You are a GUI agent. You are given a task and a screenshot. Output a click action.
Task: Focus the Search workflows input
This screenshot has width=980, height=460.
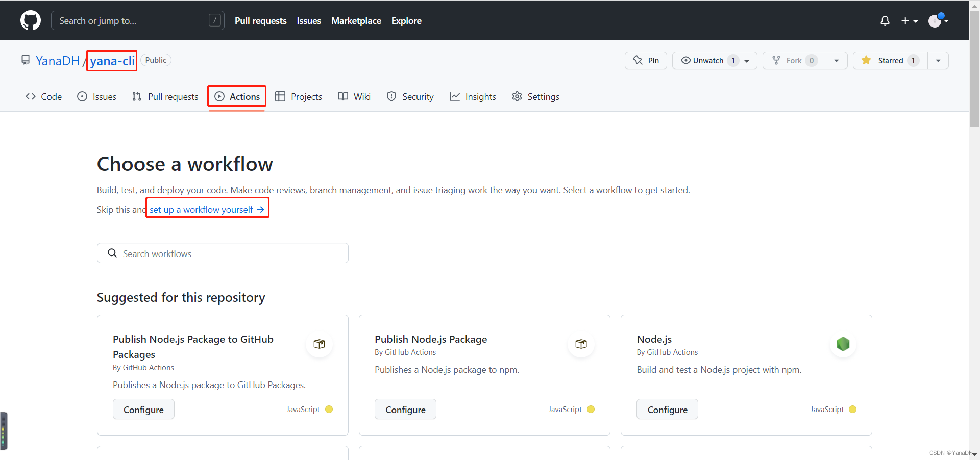click(x=223, y=253)
